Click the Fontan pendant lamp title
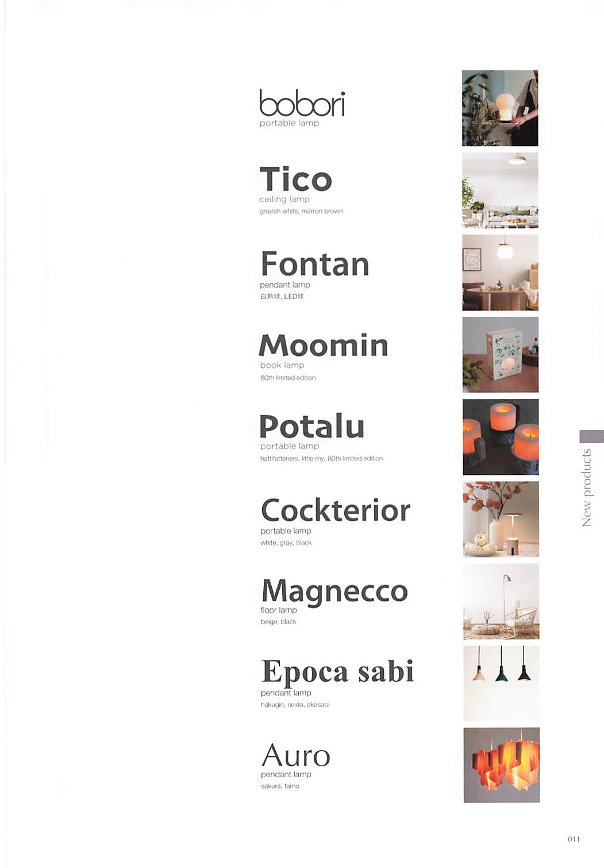 point(315,264)
